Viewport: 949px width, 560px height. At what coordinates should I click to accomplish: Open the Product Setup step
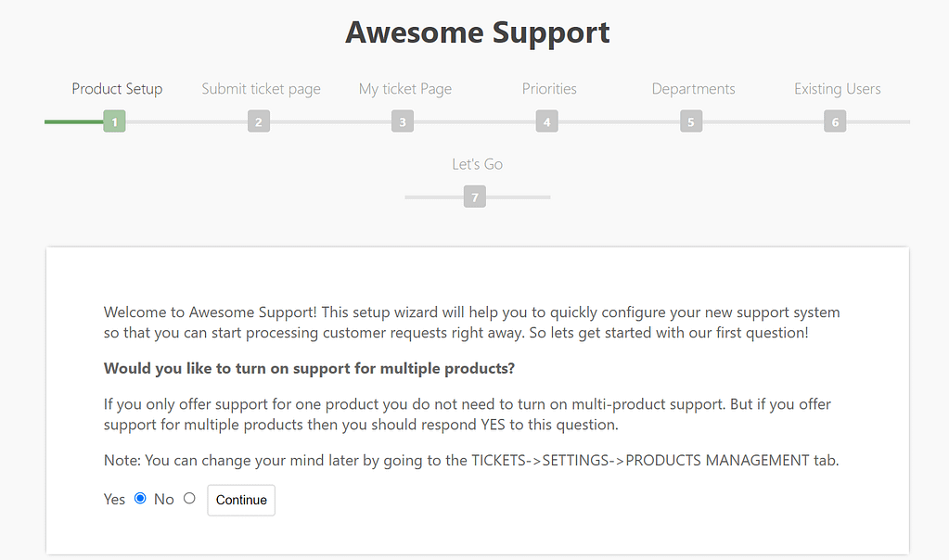point(116,88)
